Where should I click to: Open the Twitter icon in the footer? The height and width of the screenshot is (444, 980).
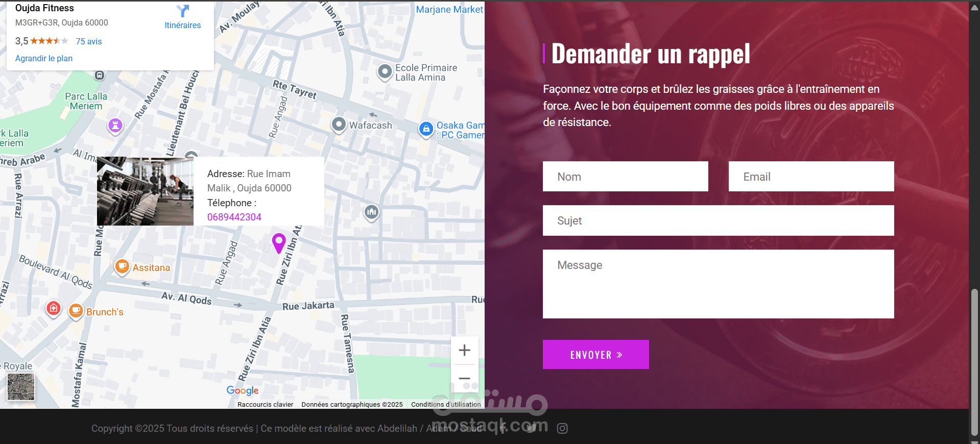(532, 428)
